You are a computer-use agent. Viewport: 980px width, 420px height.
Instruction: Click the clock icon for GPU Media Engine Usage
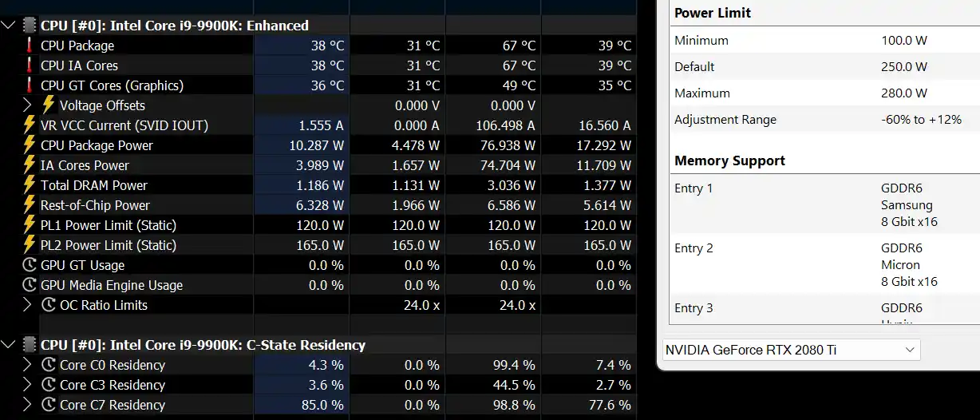tap(30, 285)
